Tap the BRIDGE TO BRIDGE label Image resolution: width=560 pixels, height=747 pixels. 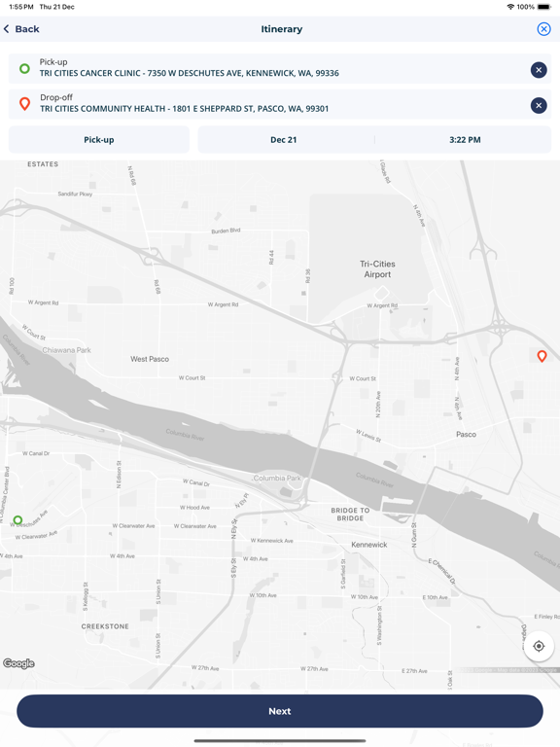(x=350, y=514)
